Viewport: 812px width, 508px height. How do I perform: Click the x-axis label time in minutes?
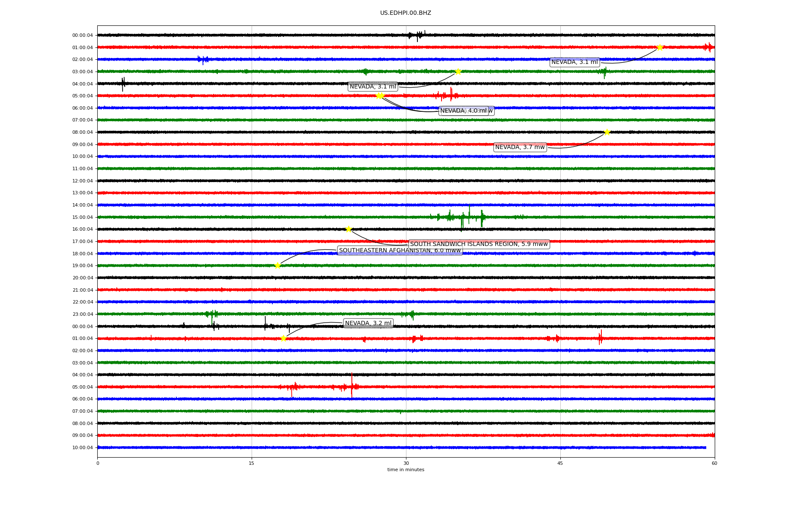pos(406,470)
